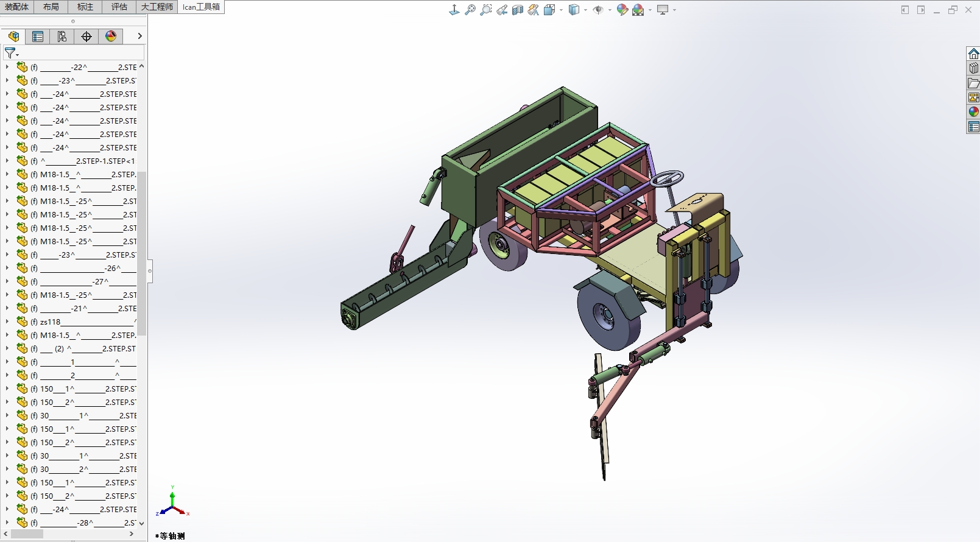Open the View Settings dropdown arrow
Image resolution: width=980 pixels, height=542 pixels.
click(x=675, y=10)
